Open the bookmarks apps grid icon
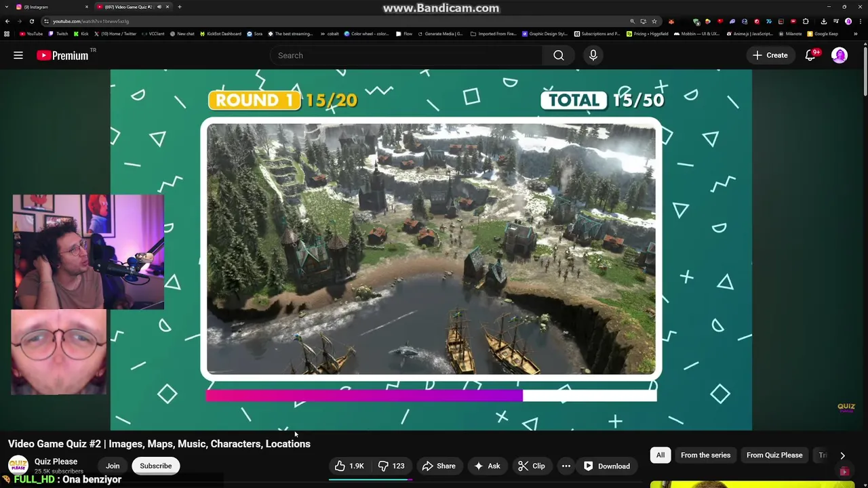Screen dimensions: 868x488 tap(7, 34)
